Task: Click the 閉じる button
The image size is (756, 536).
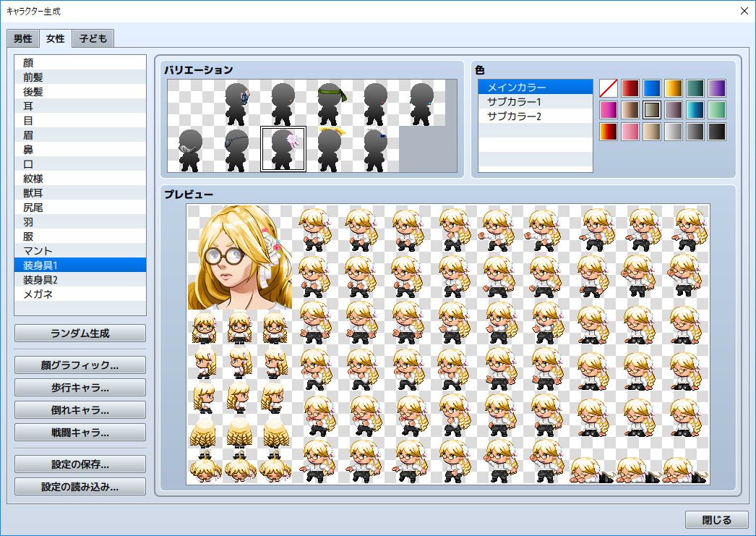Action: coord(716,519)
